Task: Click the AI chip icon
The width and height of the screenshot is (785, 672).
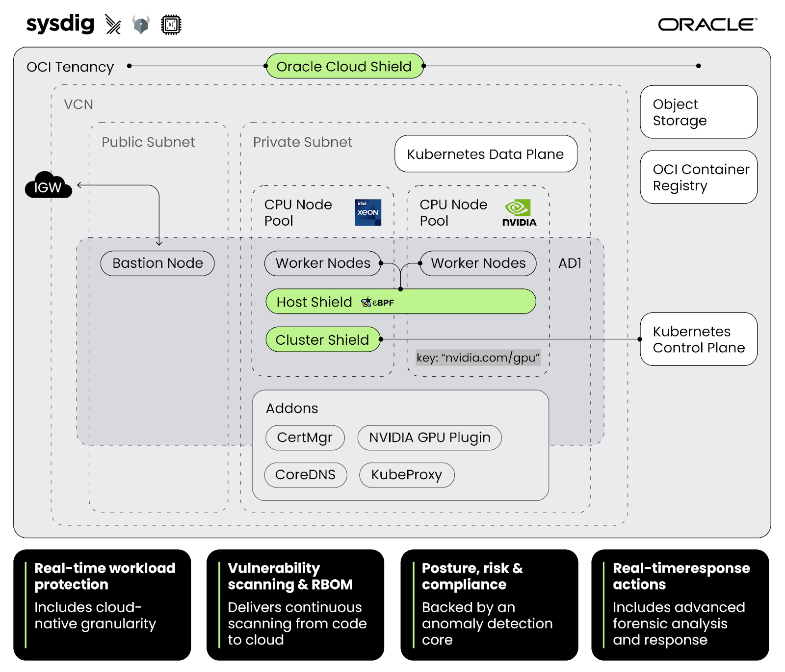Action: [171, 25]
